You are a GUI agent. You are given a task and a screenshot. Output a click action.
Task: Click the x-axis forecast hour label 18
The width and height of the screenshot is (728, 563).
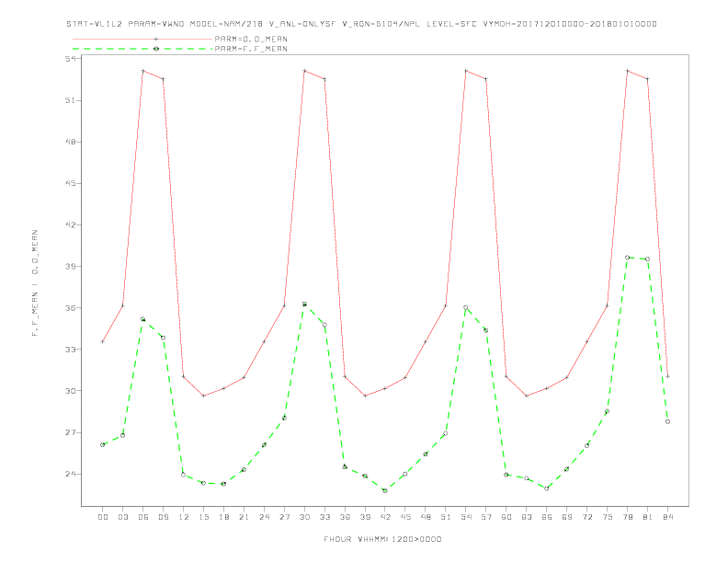pyautogui.click(x=223, y=517)
